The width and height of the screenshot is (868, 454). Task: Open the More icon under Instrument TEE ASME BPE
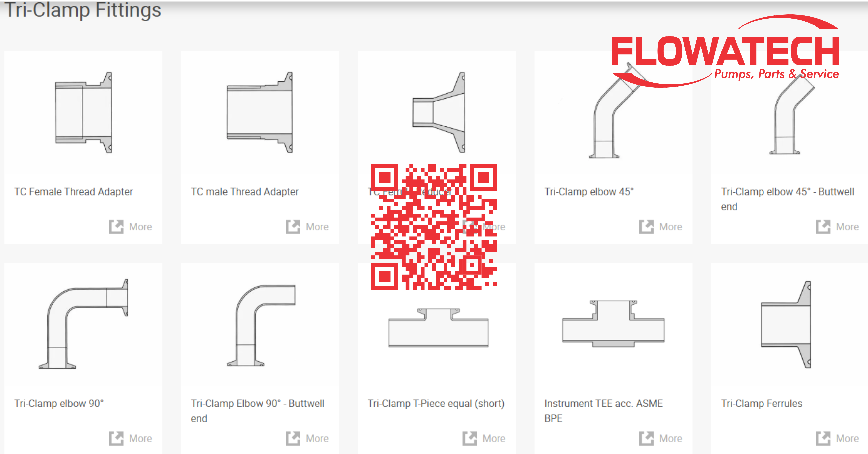tap(646, 438)
